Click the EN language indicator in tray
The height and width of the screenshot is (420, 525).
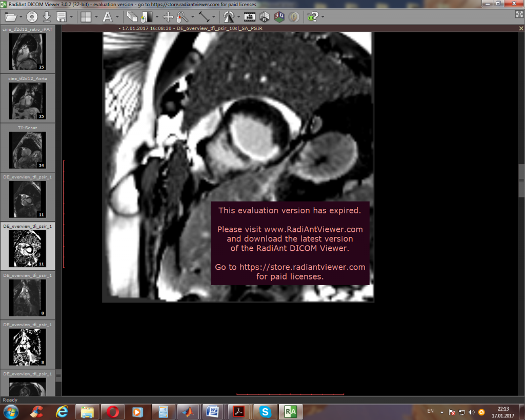tap(430, 411)
